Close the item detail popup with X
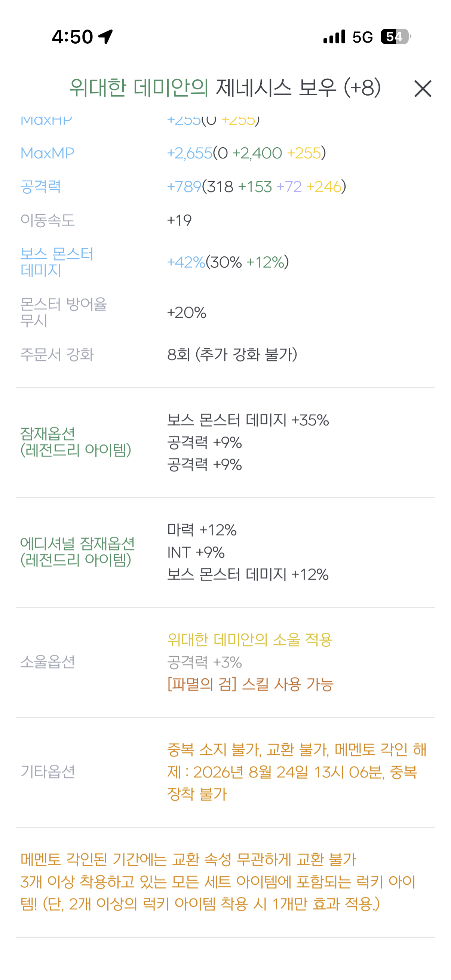Viewport: 451px width, 980px height. pos(423,89)
